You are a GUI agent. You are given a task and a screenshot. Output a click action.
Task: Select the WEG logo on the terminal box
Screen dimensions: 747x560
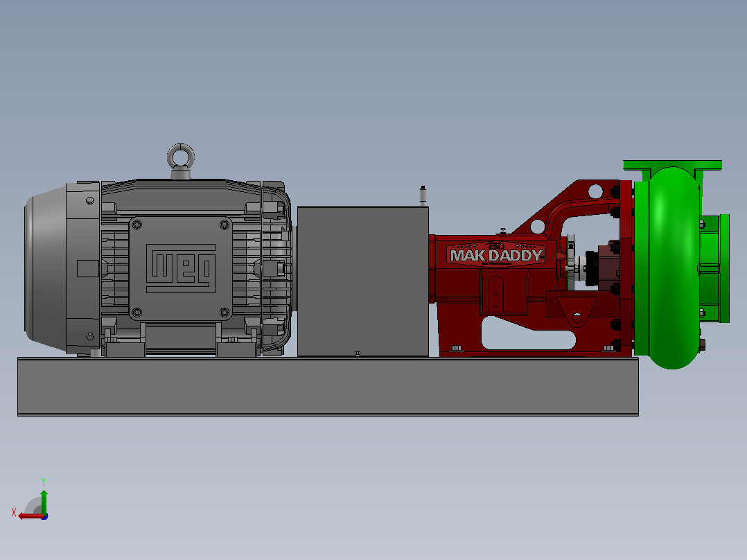pyautogui.click(x=181, y=268)
